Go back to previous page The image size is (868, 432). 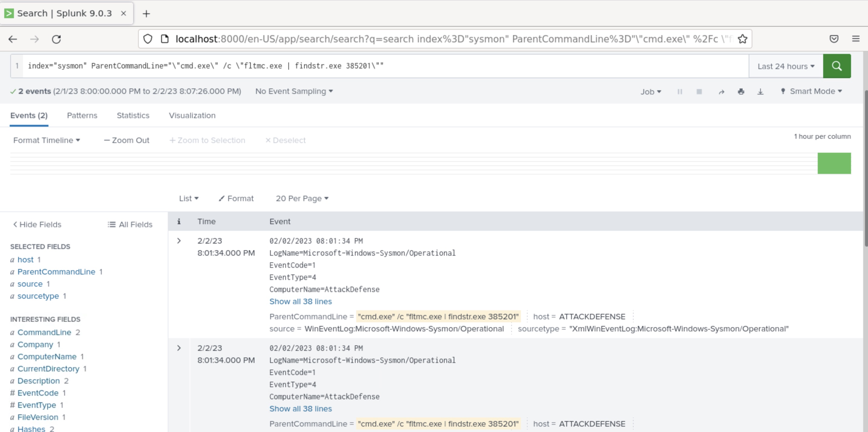13,39
